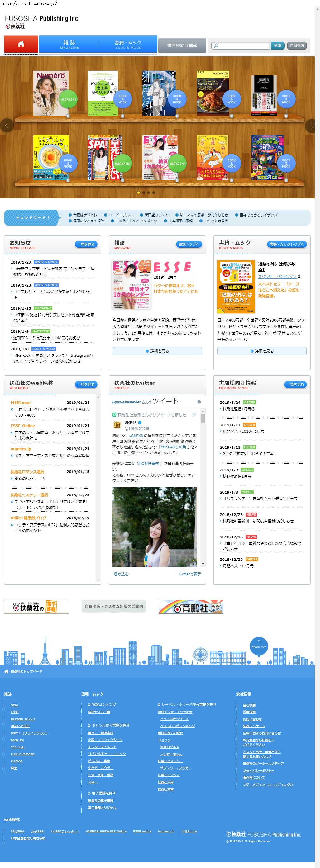Open news 週刊SPA！の特集記事についてのお詫び
Screen dimensions: 320x868
pyautogui.click(x=47, y=338)
